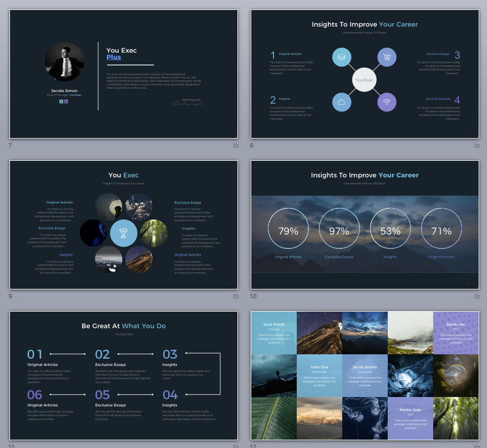Screen dimensions: 487x448
Task: Click the 'Jacobs Simon' name on slide 7
Action: [x=64, y=91]
